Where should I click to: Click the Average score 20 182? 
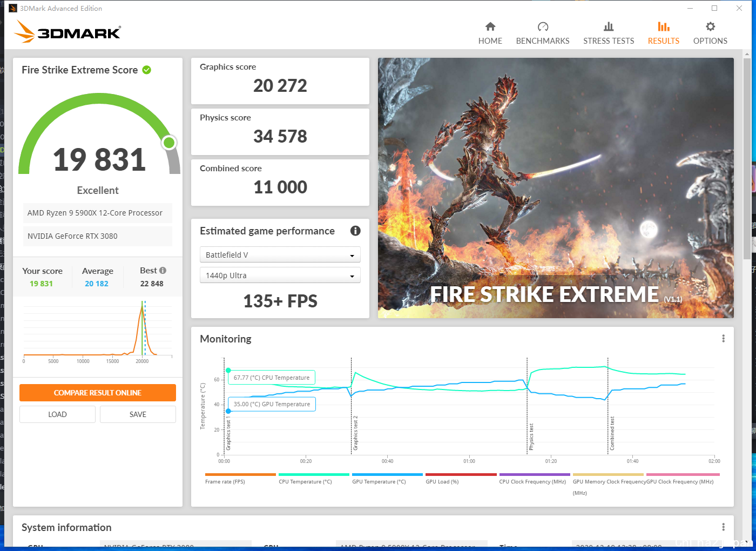[97, 284]
